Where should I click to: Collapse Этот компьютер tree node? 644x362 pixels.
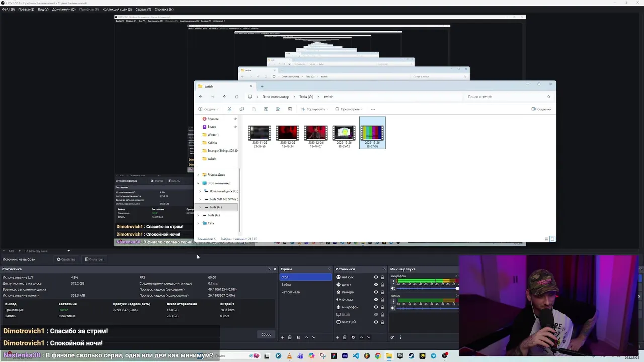tap(198, 183)
